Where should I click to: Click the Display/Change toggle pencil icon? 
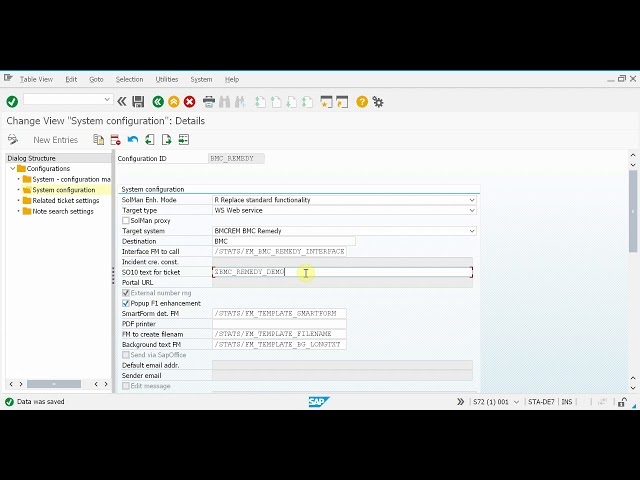[x=13, y=140]
